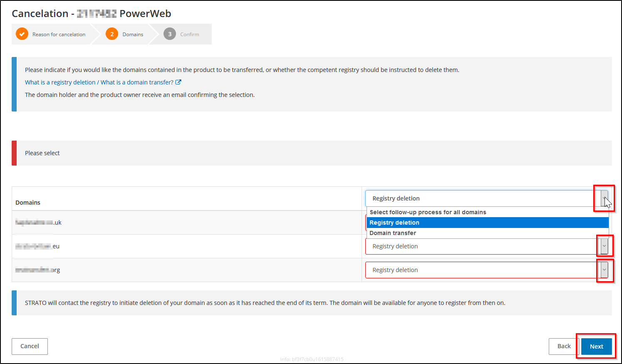Choose 'Domain transfer' from the open list

tap(393, 233)
